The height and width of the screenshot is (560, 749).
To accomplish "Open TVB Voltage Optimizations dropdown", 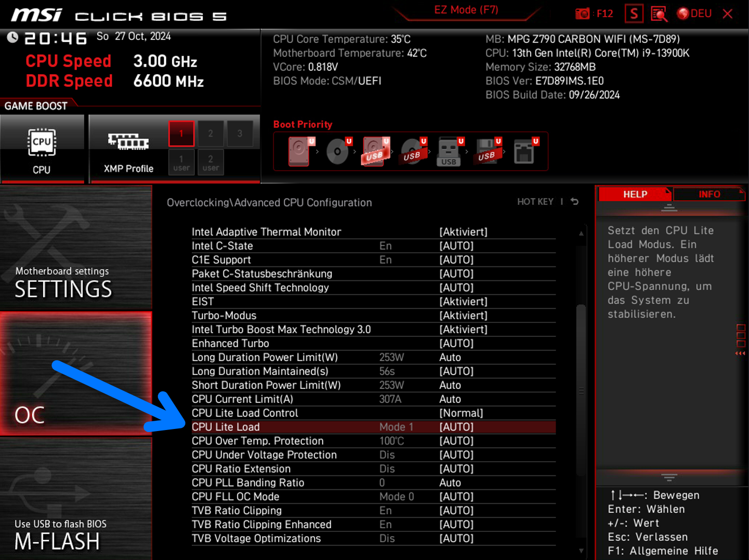I will (456, 539).
